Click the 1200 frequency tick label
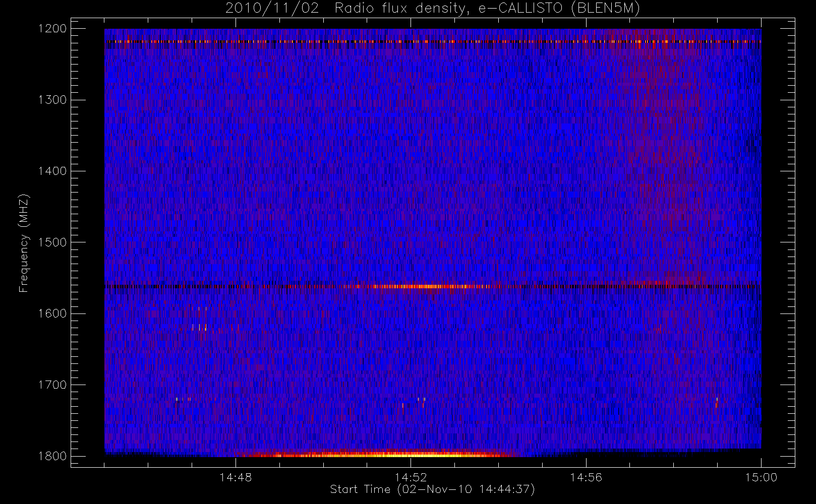Screen dimensions: 816x504 (52, 29)
